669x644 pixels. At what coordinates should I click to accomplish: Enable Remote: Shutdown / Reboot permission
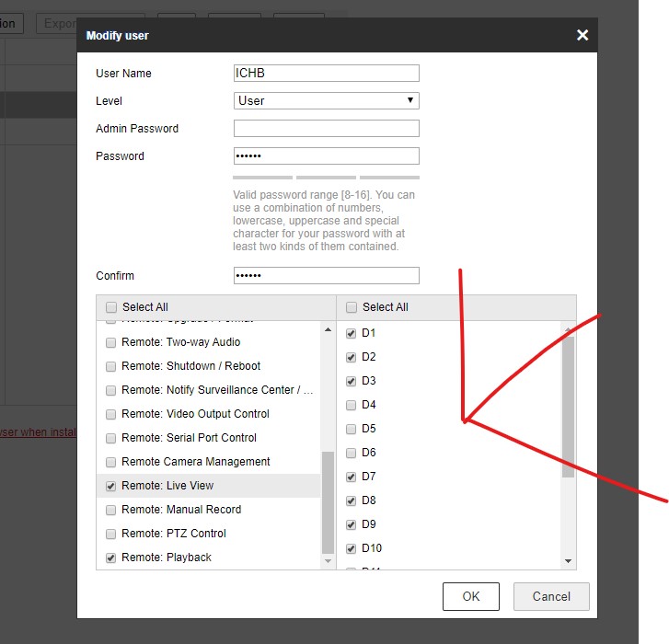(x=111, y=366)
